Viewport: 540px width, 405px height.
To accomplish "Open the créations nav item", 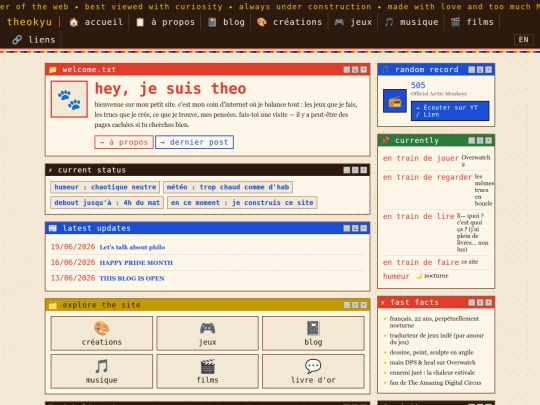I will pyautogui.click(x=289, y=22).
